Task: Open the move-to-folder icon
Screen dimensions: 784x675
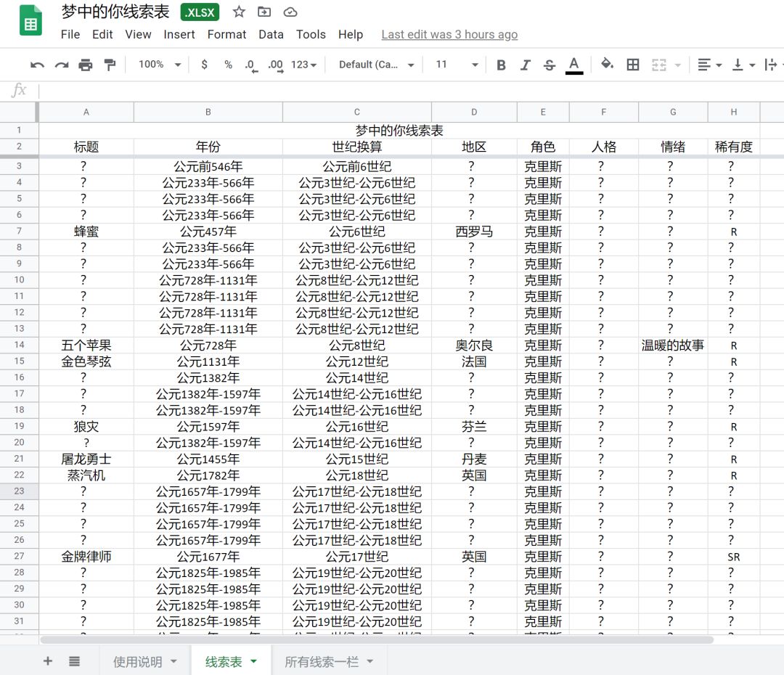Action: point(264,12)
